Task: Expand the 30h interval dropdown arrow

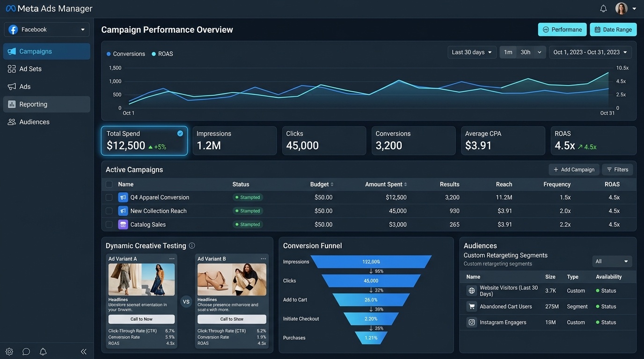Action: point(540,52)
